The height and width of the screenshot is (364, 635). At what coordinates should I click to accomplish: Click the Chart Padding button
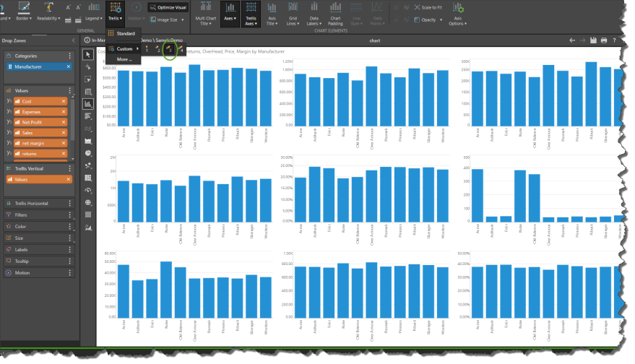[x=335, y=13]
